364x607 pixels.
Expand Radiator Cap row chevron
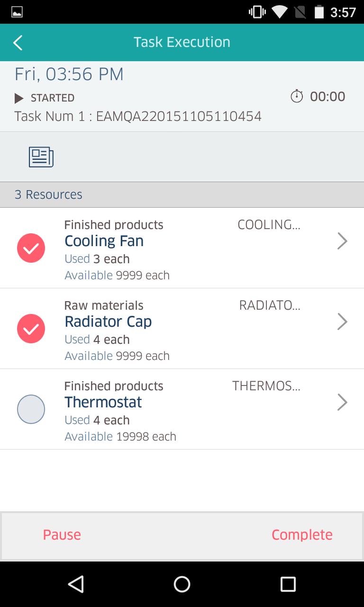[x=342, y=322]
